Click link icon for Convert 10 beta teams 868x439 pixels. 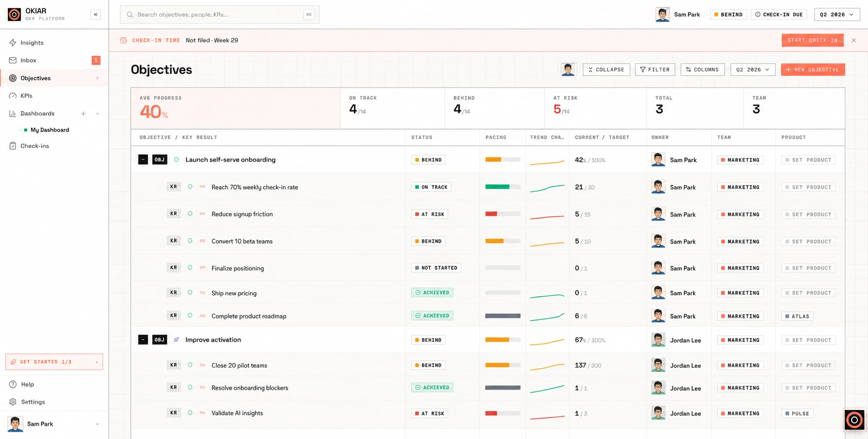click(x=202, y=241)
